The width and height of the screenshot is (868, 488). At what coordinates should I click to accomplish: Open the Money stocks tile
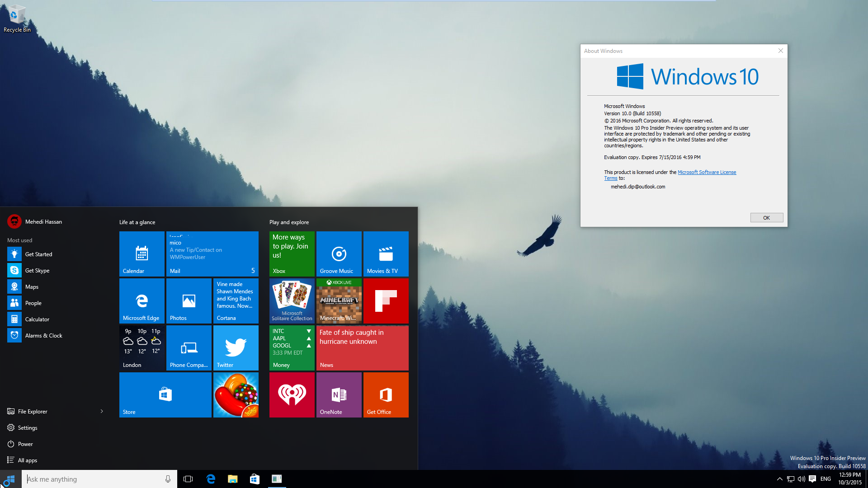[x=292, y=347]
